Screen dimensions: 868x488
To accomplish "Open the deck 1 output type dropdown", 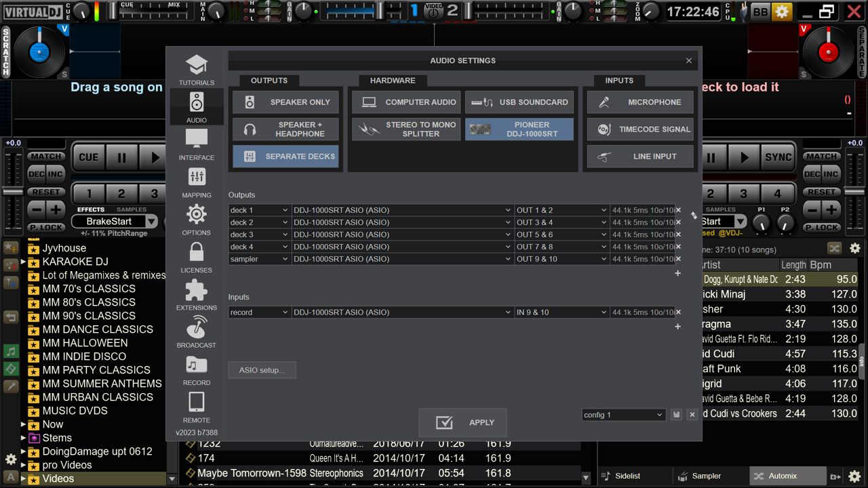I will [x=260, y=210].
